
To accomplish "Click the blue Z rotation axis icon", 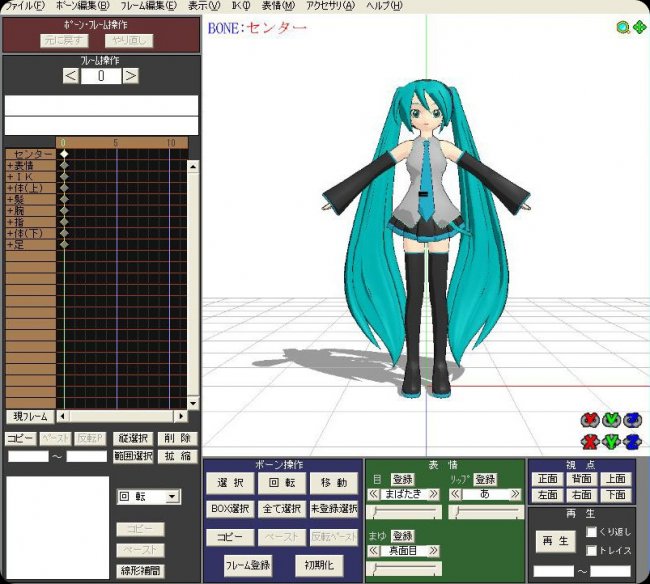I will [x=632, y=420].
